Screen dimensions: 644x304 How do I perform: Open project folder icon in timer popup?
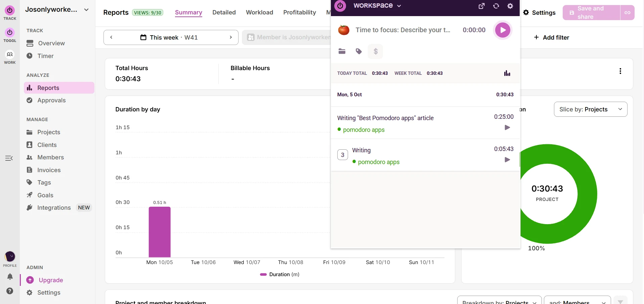pyautogui.click(x=342, y=51)
